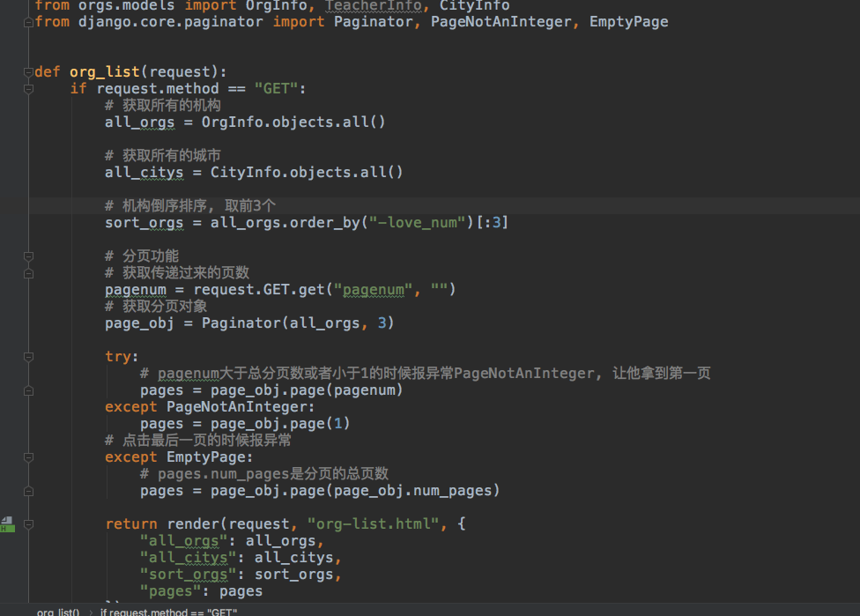This screenshot has height=616, width=860.
Task: Click 'Paginator(all_orgs, 3)' call
Action: point(298,323)
